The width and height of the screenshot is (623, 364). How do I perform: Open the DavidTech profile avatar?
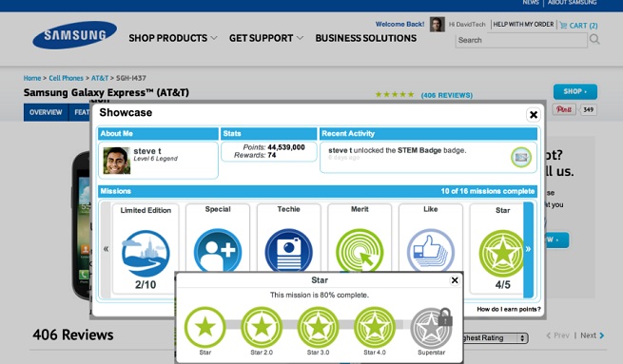[x=438, y=25]
